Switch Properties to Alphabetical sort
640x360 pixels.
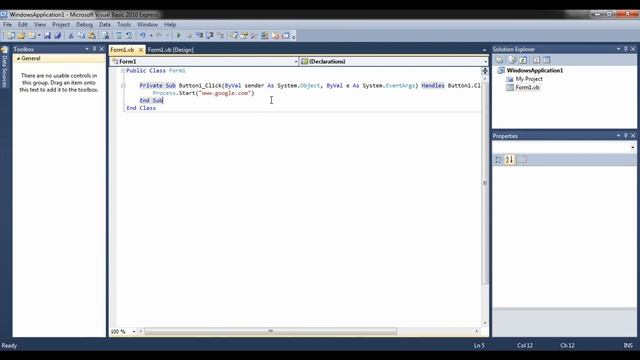point(509,160)
